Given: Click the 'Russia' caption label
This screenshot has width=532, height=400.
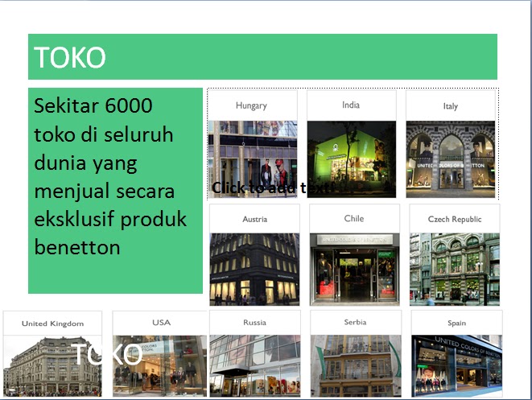Looking at the screenshot, I should pos(255,322).
